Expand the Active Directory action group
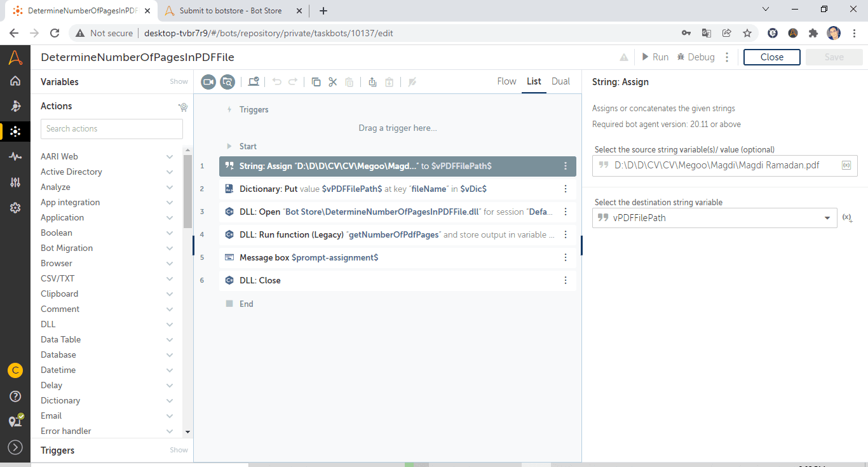Viewport: 868px width, 467px height. pos(170,172)
